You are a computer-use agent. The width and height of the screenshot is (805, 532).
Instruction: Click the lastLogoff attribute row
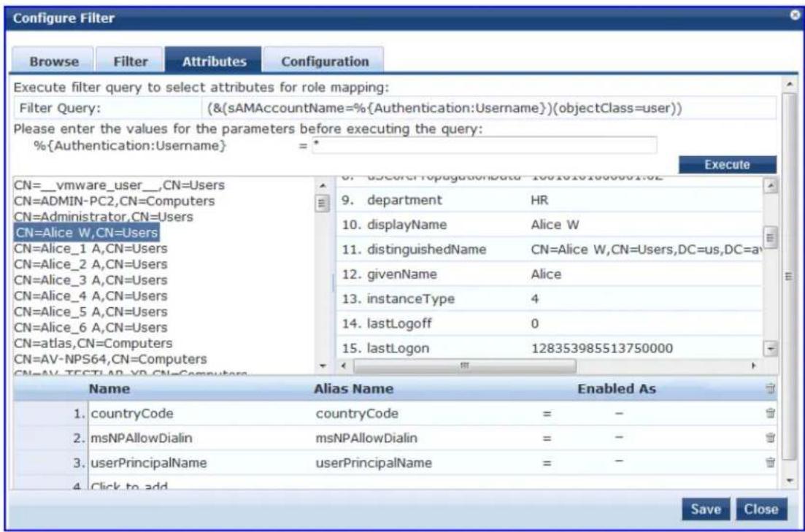(x=550, y=323)
